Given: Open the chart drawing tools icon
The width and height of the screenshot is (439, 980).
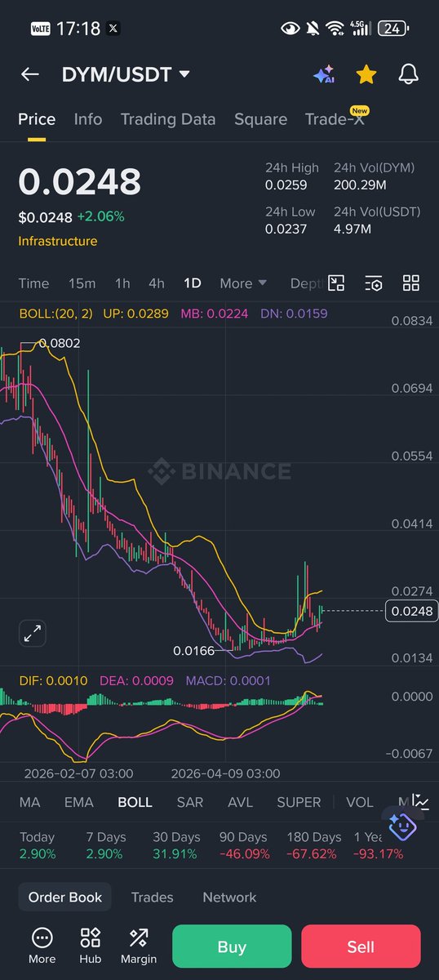Looking at the screenshot, I should [336, 283].
